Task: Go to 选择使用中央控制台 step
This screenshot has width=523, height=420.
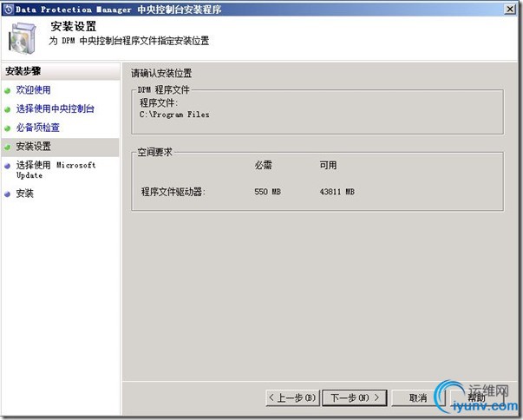Action: click(x=56, y=108)
